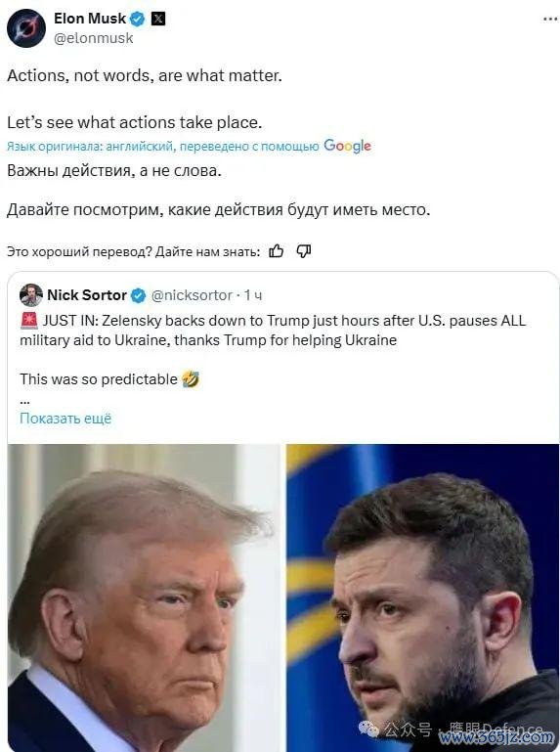The width and height of the screenshot is (560, 752).
Task: Expand quoted tweet with Показать ещё
Action: pyautogui.click(x=65, y=419)
